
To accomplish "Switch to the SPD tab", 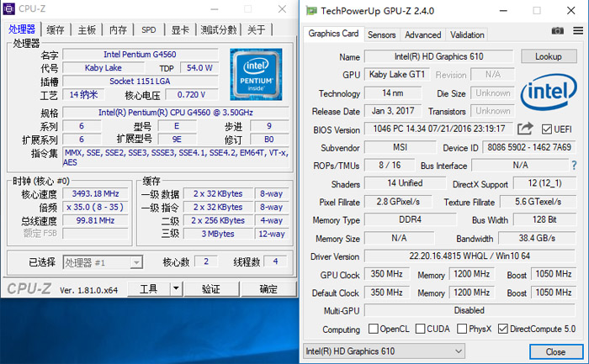I will (x=149, y=29).
